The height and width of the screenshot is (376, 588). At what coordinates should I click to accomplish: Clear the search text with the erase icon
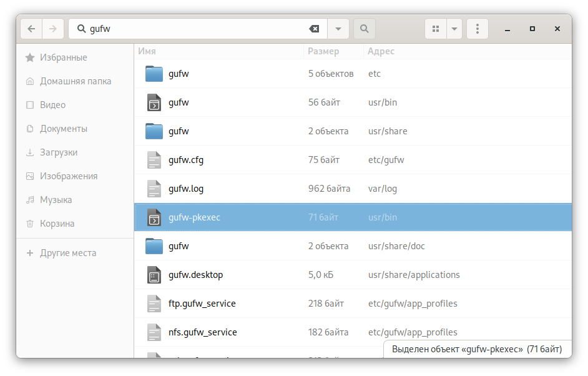pyautogui.click(x=314, y=29)
